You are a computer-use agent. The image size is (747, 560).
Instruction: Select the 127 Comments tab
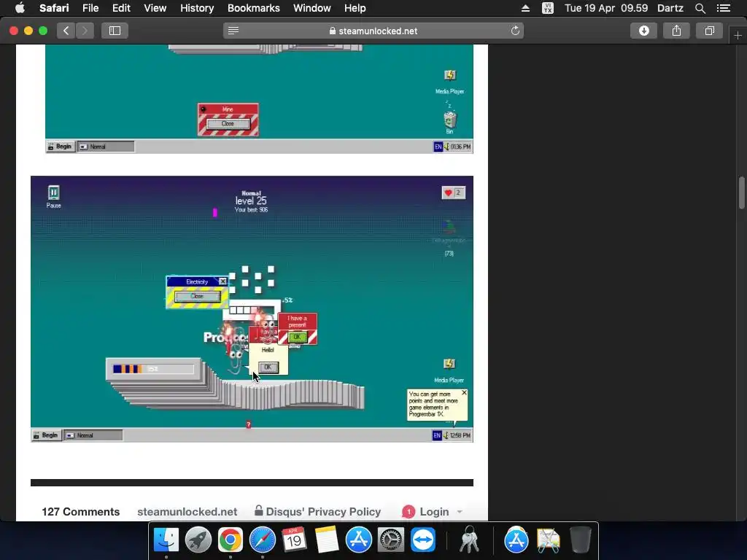click(80, 512)
